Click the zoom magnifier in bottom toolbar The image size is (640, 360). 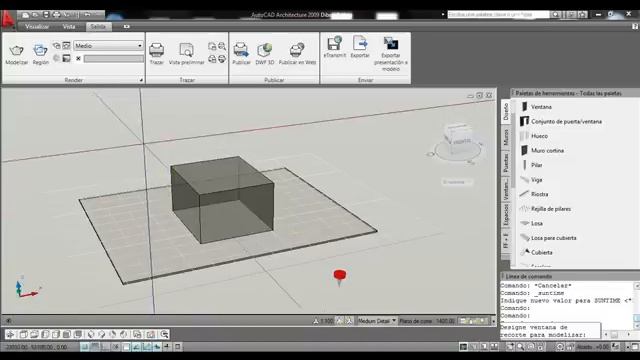point(164,334)
